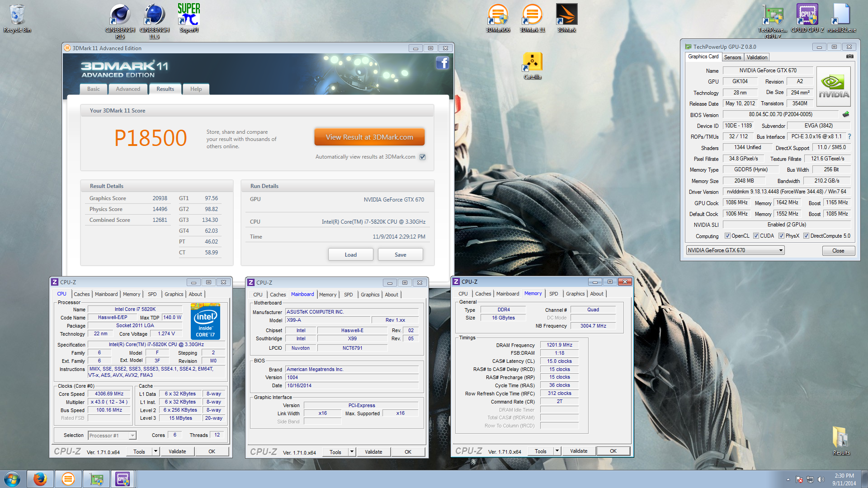Open the Help tab in 3DMark 11
Image resolution: width=868 pixels, height=488 pixels.
(x=196, y=89)
